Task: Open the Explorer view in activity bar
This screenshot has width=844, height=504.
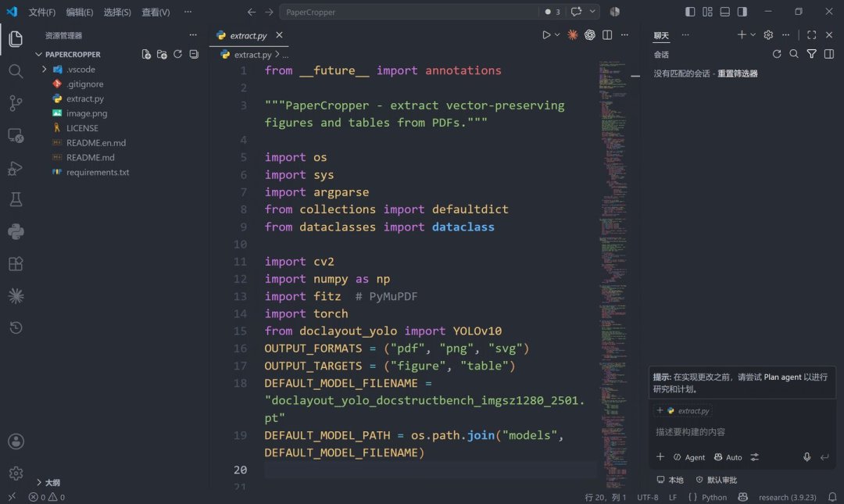Action: coord(16,39)
